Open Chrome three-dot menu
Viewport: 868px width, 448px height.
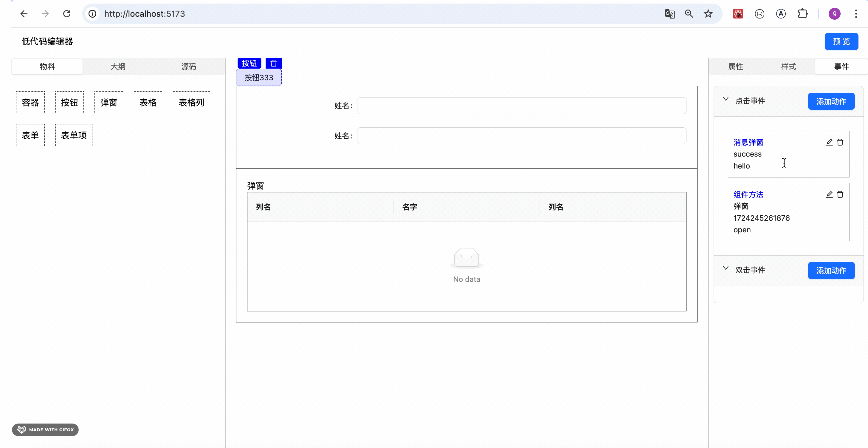[855, 14]
